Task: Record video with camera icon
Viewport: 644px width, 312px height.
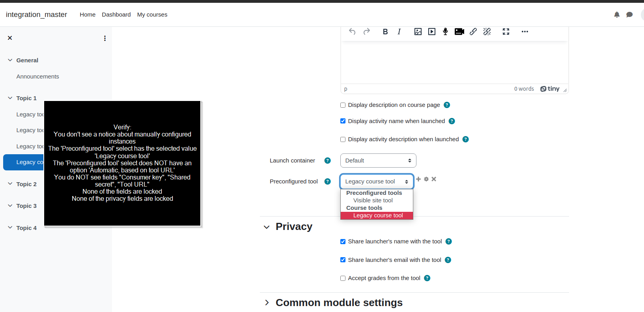Action: pyautogui.click(x=459, y=32)
